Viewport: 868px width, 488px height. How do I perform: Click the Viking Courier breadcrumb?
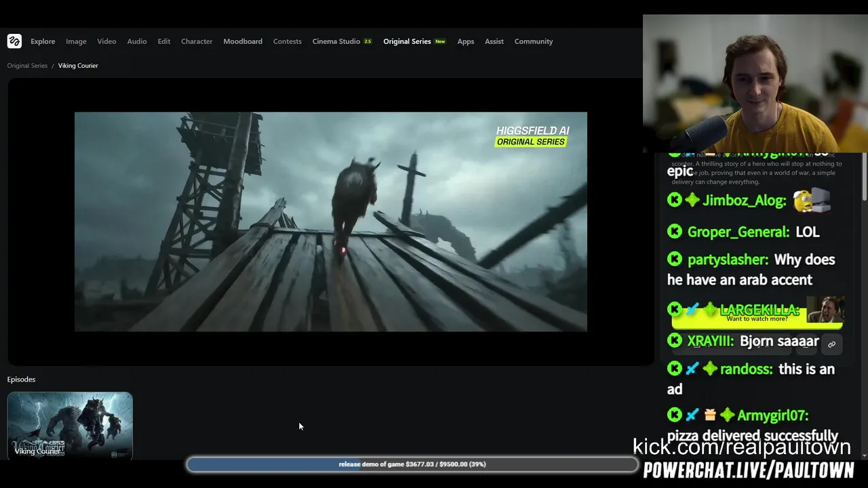click(78, 66)
